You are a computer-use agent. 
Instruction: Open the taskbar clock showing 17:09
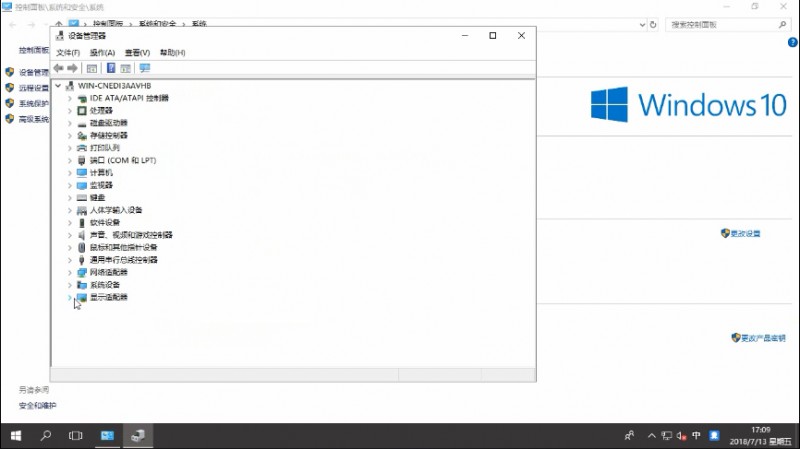click(760, 436)
